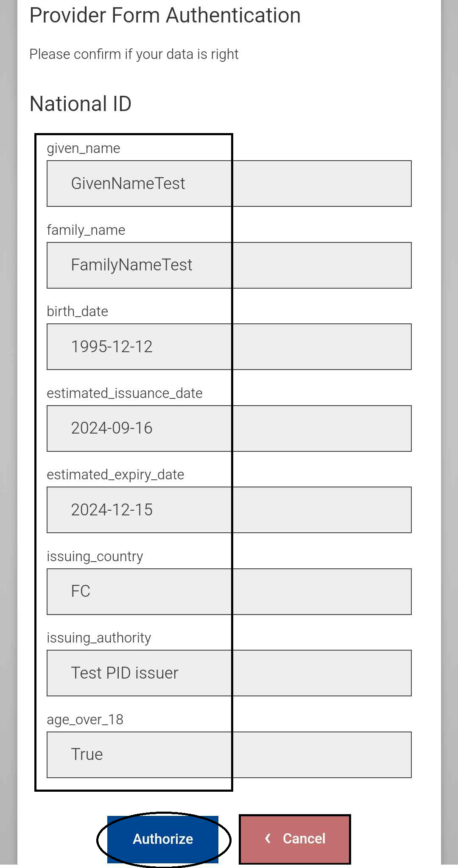Image resolution: width=458 pixels, height=868 pixels.
Task: Click the estimated_expiry_date label
Action: click(x=115, y=475)
